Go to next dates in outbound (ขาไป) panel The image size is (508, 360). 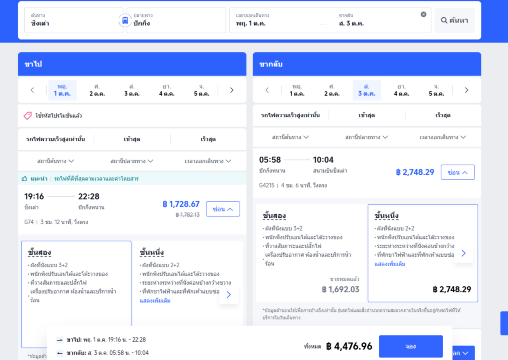232,90
